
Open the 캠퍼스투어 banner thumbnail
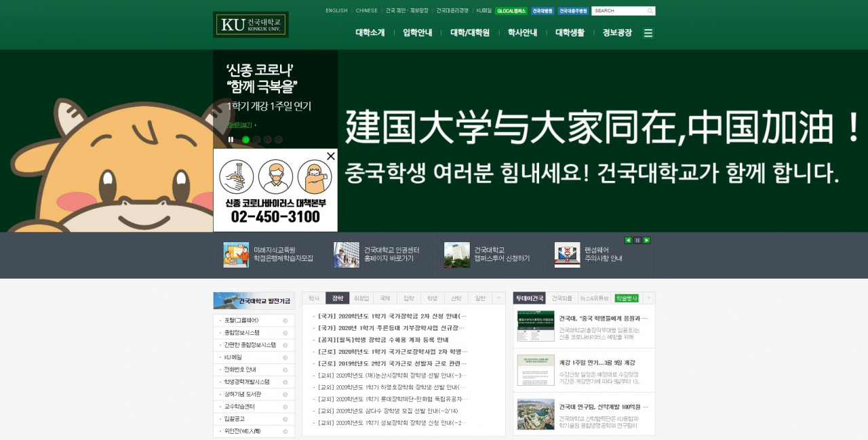click(x=457, y=255)
